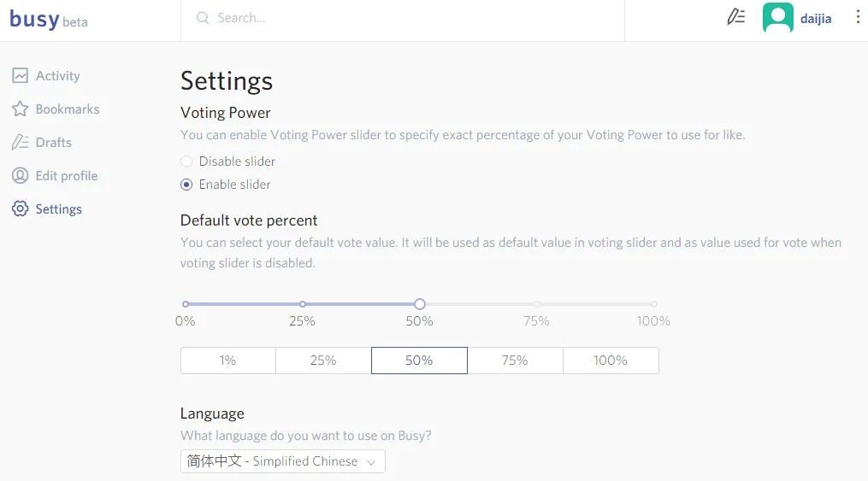
Task: Click the Bookmarks star icon
Action: [x=20, y=109]
